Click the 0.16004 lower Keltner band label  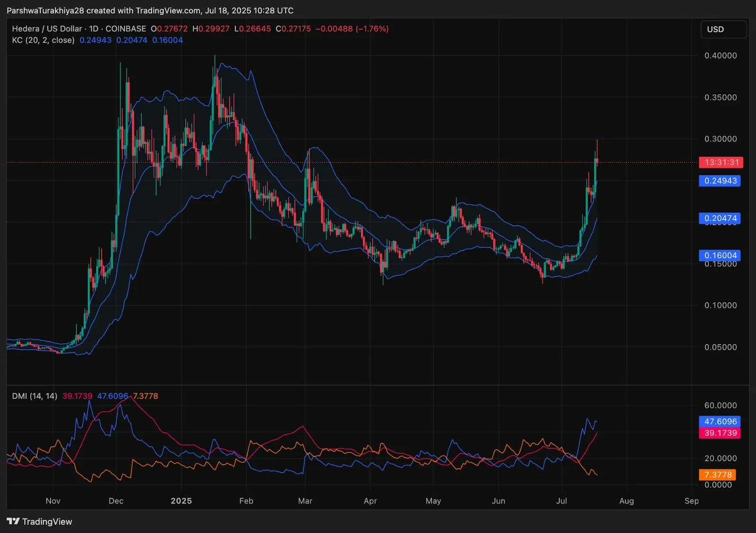pyautogui.click(x=720, y=255)
